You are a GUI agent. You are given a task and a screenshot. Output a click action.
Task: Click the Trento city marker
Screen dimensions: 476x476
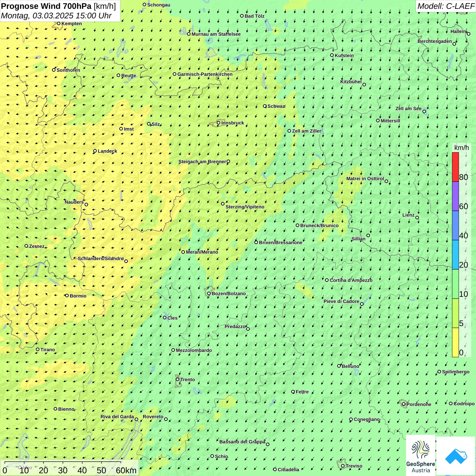point(177,379)
